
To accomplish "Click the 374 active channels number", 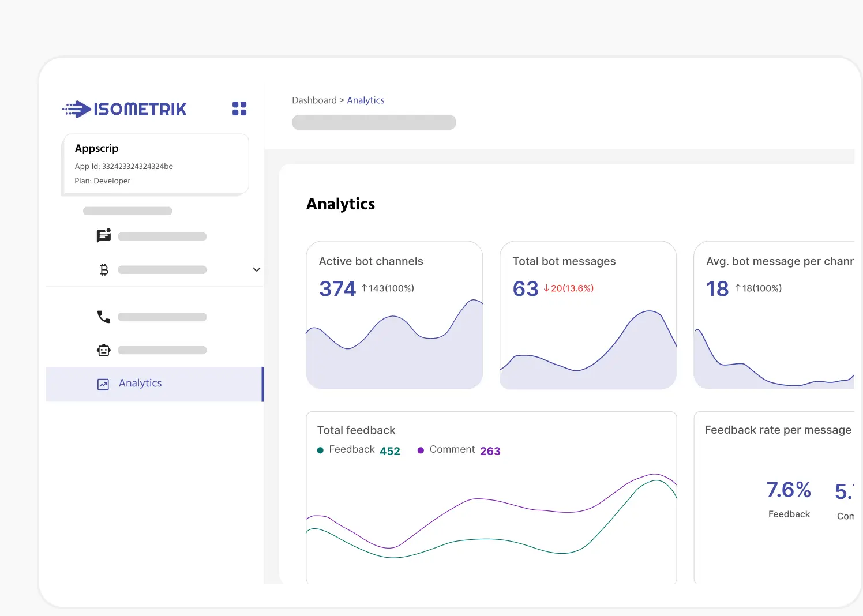I will pyautogui.click(x=337, y=288).
